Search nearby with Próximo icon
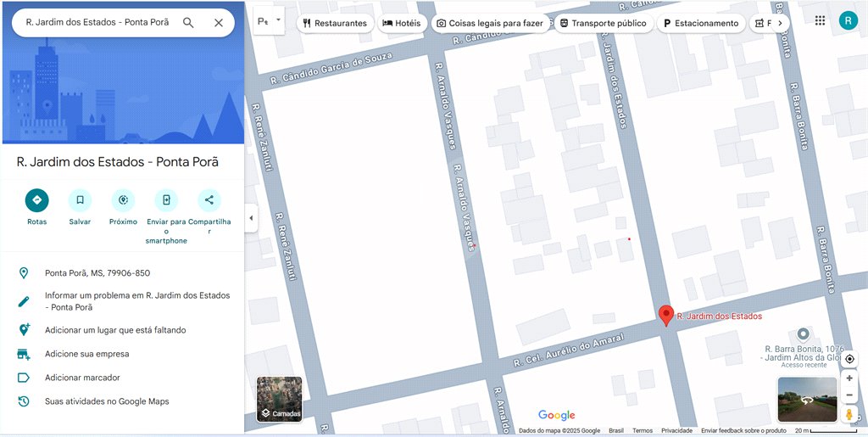 (123, 200)
